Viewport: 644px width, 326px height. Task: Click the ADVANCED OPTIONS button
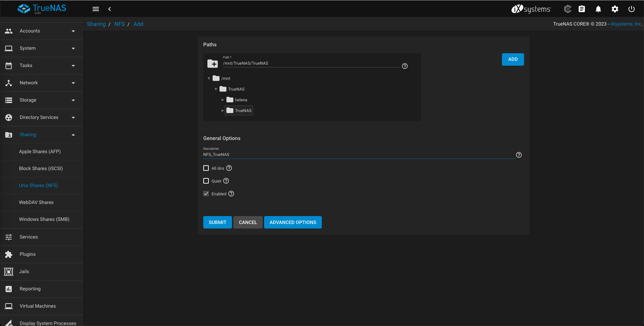pyautogui.click(x=293, y=222)
